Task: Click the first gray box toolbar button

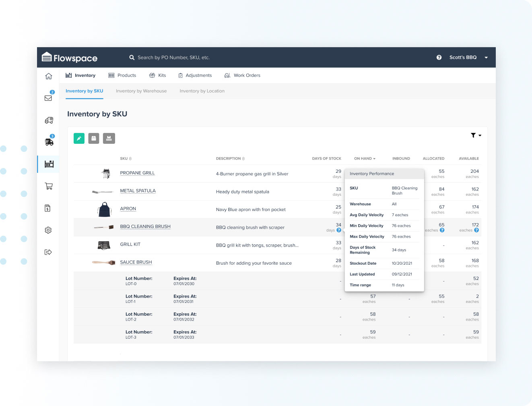Action: pos(94,138)
